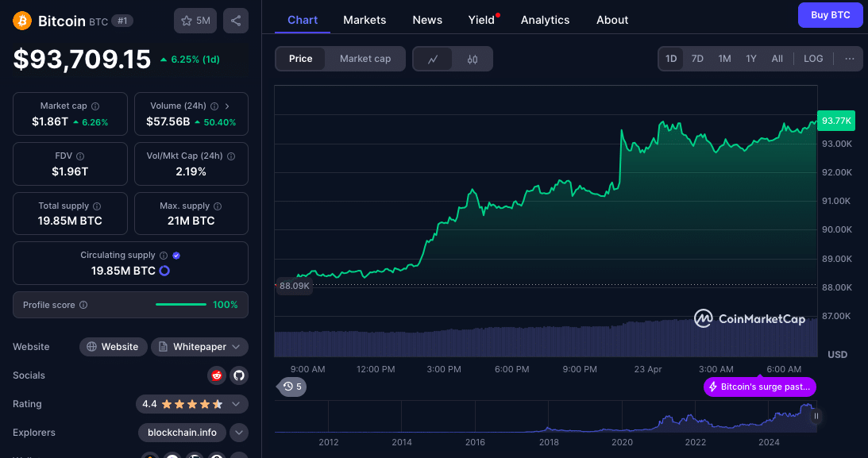Viewport: 868px width, 458px height.
Task: Switch to the line chart icon
Action: 433,59
